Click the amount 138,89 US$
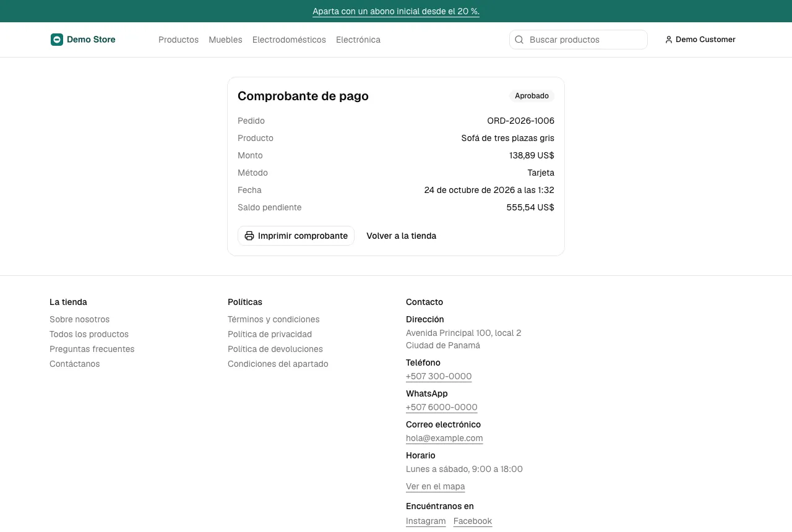The height and width of the screenshot is (532, 792). [x=532, y=155]
